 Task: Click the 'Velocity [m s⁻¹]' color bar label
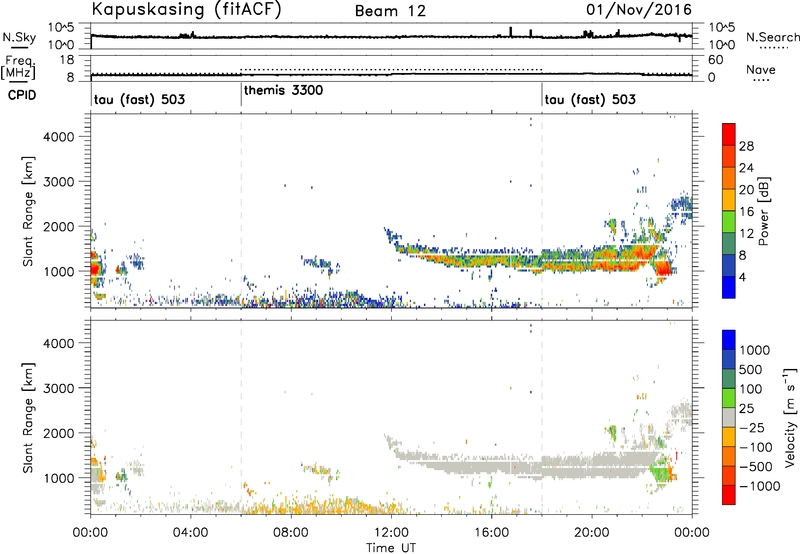[x=790, y=417]
